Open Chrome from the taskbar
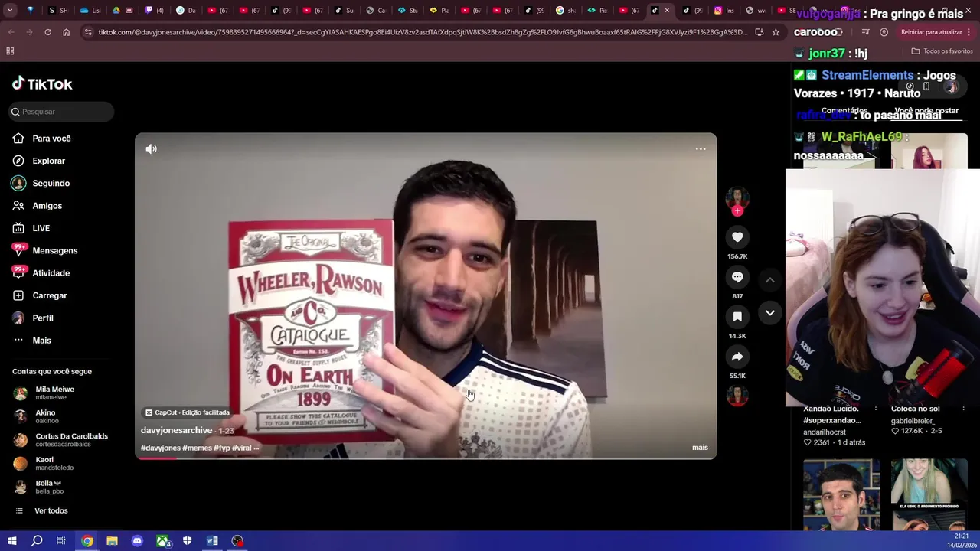 87,541
